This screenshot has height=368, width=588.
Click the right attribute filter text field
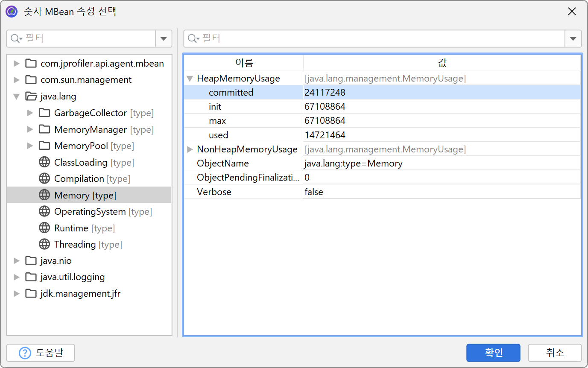click(x=380, y=39)
